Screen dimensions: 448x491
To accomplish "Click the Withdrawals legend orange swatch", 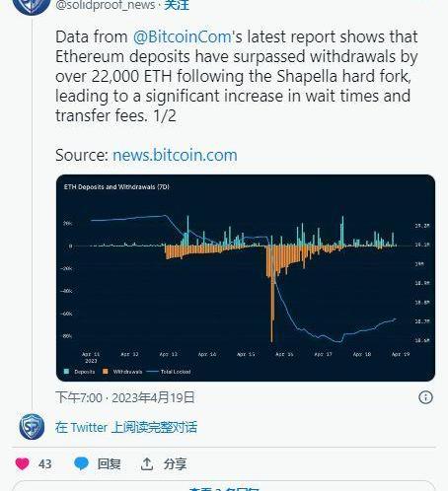I will [106, 372].
